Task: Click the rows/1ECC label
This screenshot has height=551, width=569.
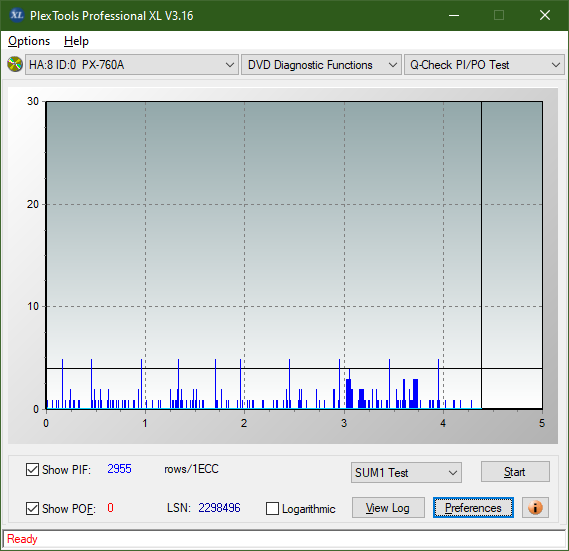Action: tap(191, 469)
